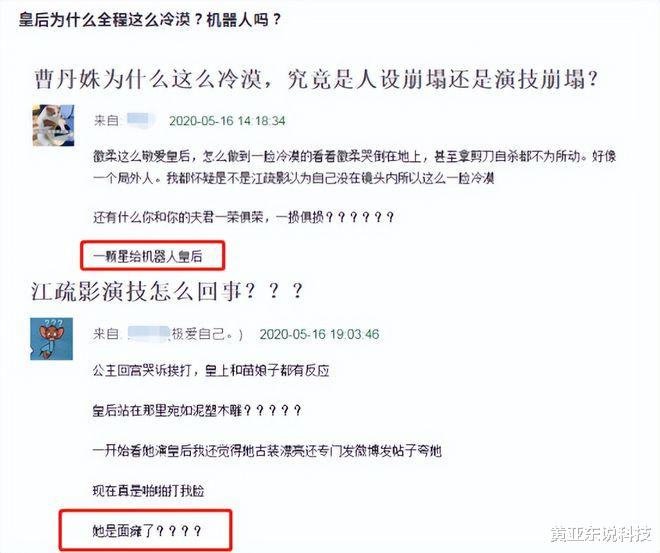Open the post titled 曹丹姝为什么这么冷漠
This screenshot has width=660, height=553.
click(x=316, y=79)
